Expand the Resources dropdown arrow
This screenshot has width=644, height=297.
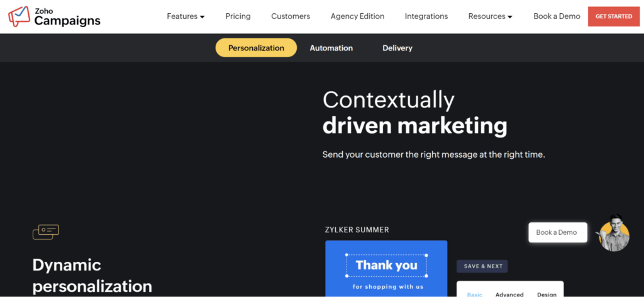pos(510,17)
